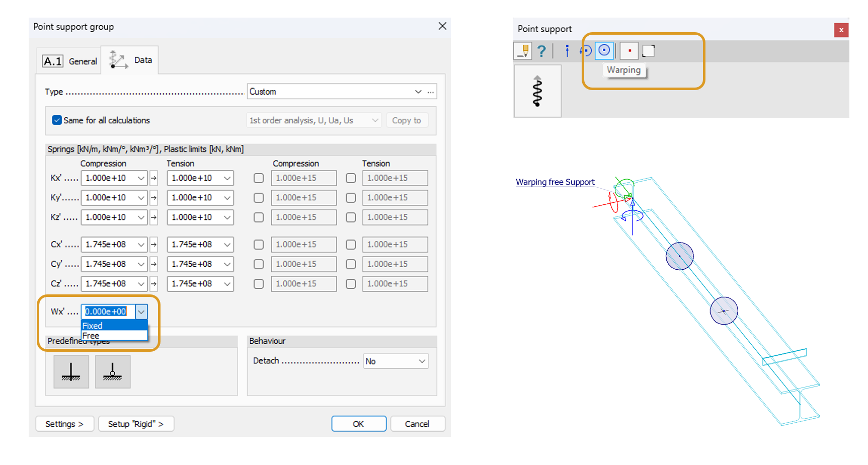
Task: Select the Warping support tool
Action: point(603,50)
